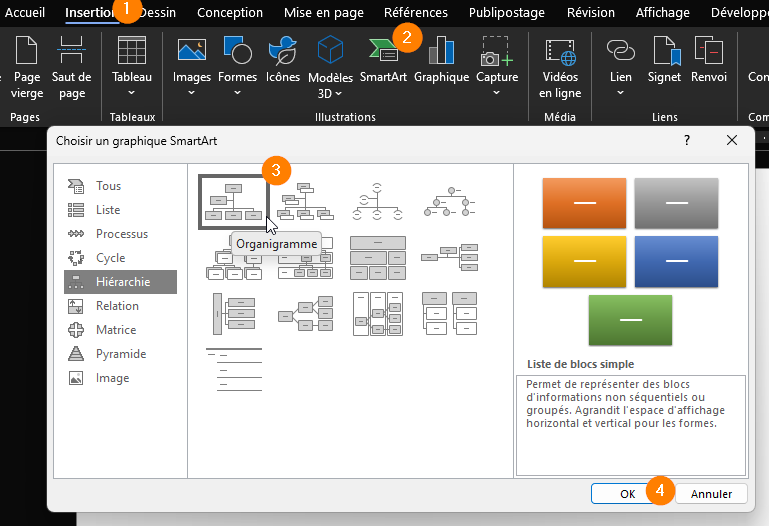Image resolution: width=769 pixels, height=526 pixels.
Task: Choose the Pyramide category
Action: 121,354
